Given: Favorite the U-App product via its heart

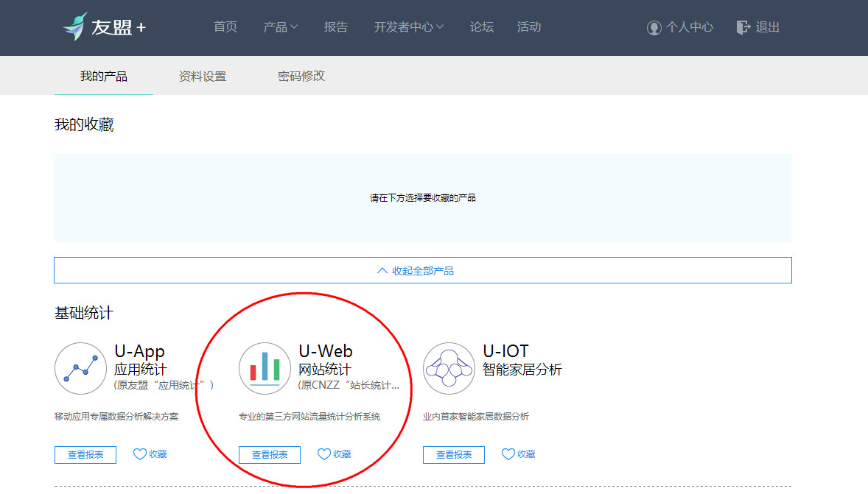Looking at the screenshot, I should pyautogui.click(x=150, y=454).
